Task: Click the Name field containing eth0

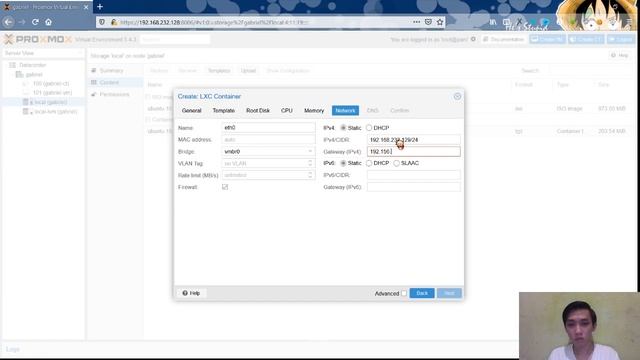Action: 268,128
